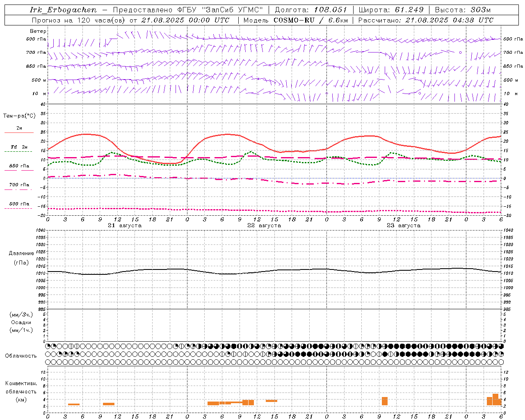Screen dimensions: 525x420
Task: Click the orange convective bar at hour 9 on 23 августа
Action: click(x=385, y=401)
